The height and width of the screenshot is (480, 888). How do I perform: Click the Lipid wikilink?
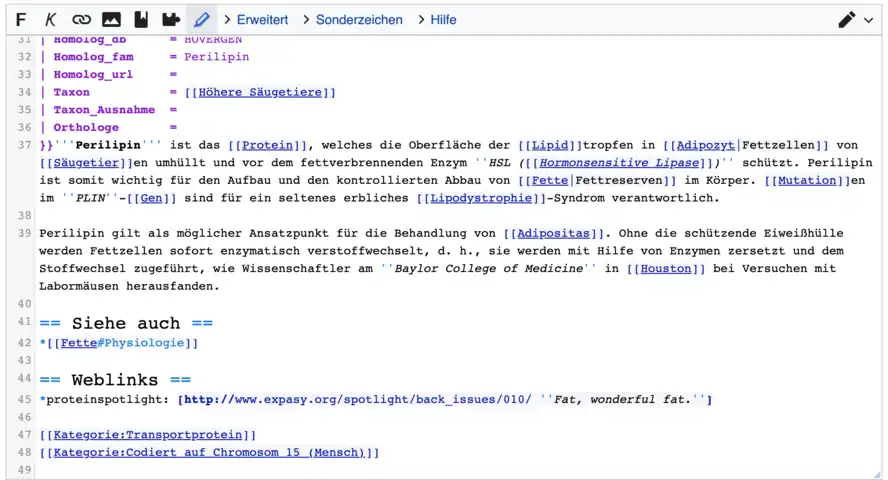click(x=550, y=145)
